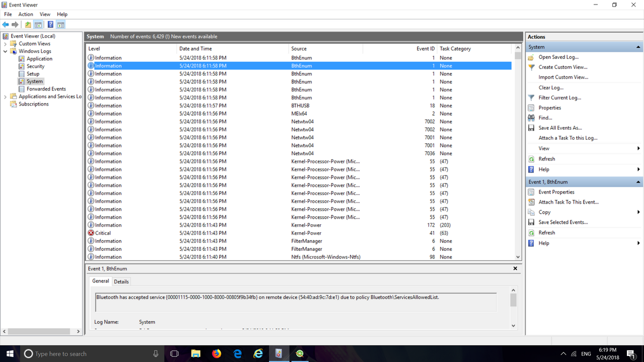
Task: Sort by Date and Time column header
Action: pos(233,49)
